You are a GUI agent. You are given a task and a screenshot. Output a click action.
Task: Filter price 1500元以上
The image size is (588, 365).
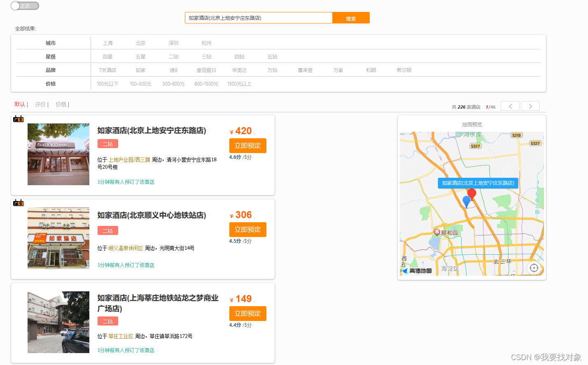pyautogui.click(x=240, y=84)
